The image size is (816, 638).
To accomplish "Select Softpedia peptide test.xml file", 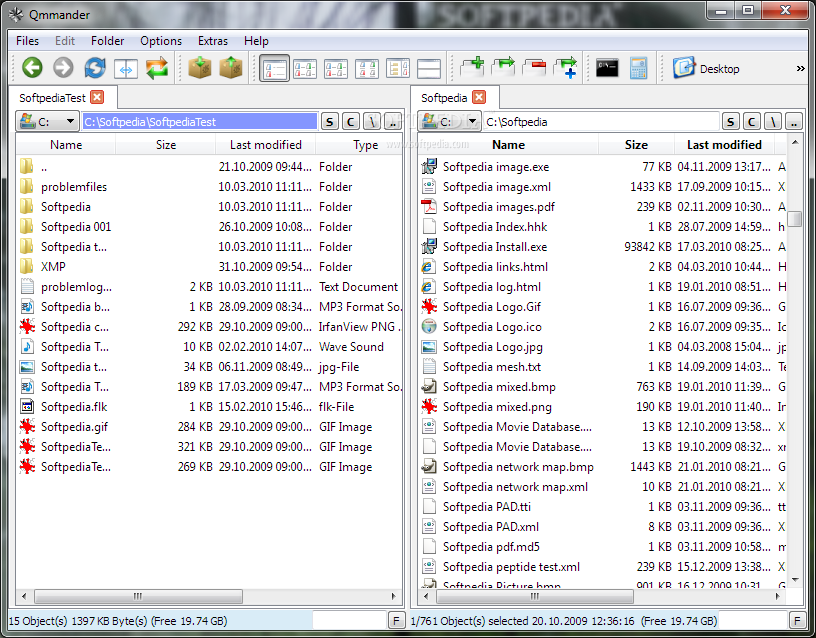I will tap(511, 567).
